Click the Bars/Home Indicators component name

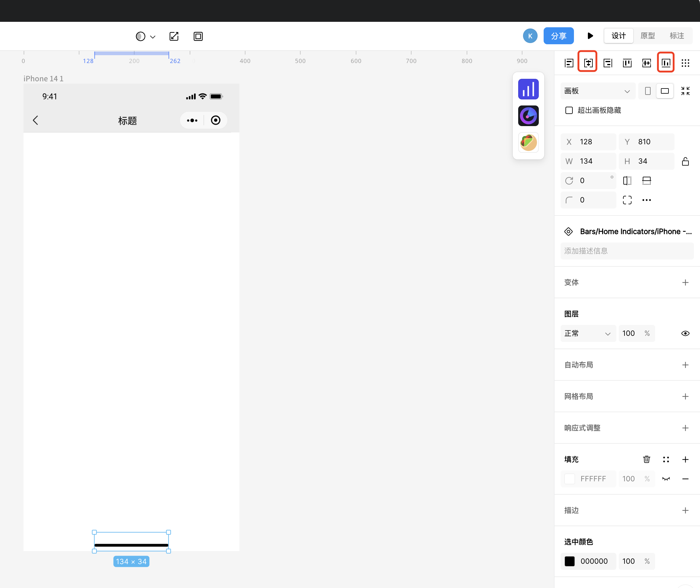click(636, 231)
